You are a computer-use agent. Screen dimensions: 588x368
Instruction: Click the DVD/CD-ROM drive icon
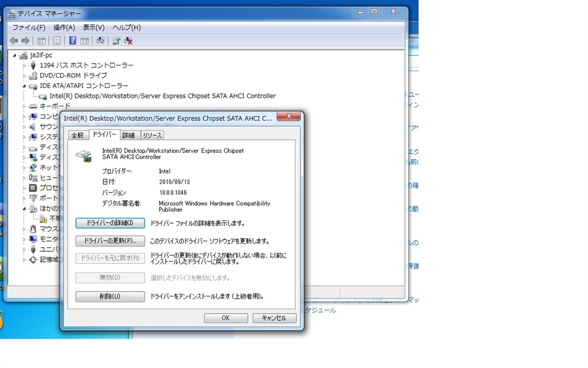click(33, 75)
